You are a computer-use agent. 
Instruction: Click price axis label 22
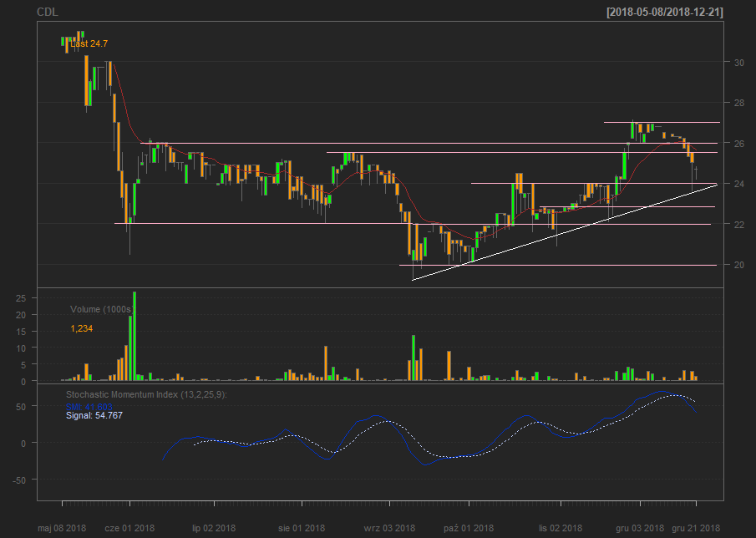(x=739, y=225)
